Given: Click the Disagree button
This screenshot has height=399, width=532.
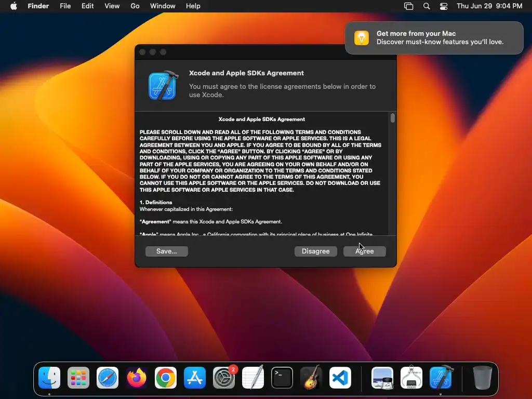Looking at the screenshot, I should [x=315, y=251].
